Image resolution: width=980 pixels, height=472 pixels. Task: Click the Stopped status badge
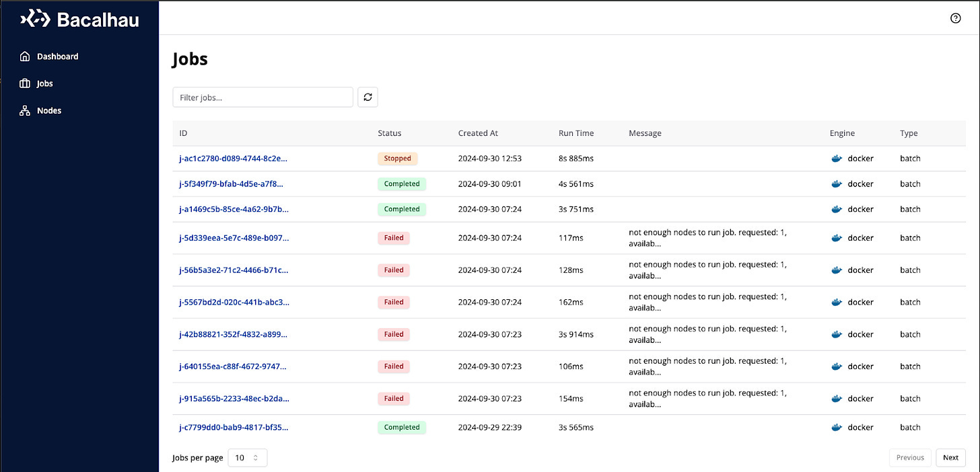(x=398, y=159)
